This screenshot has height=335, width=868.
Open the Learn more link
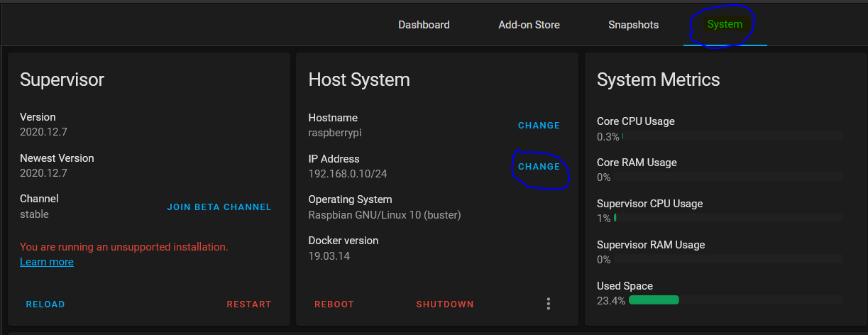tap(47, 262)
